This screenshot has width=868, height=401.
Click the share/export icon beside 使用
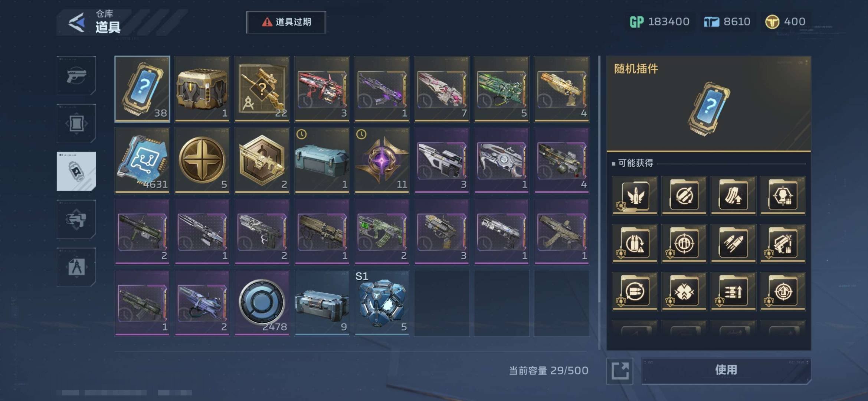(x=619, y=371)
